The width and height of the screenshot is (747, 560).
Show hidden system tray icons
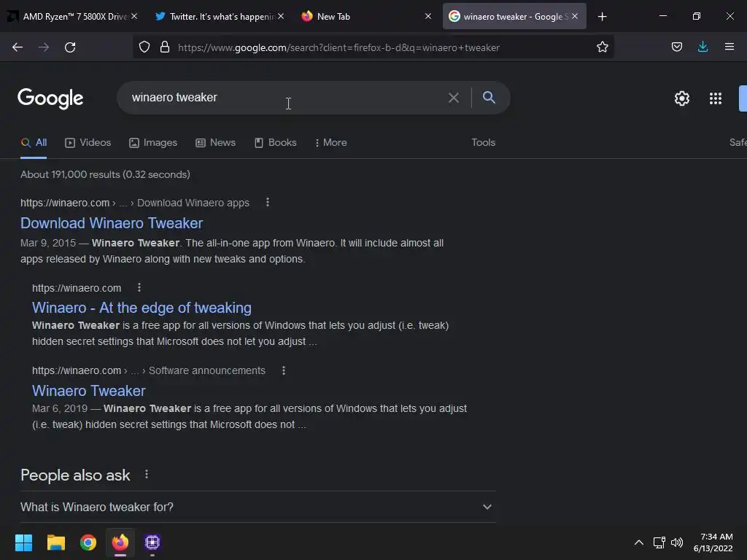coord(639,542)
